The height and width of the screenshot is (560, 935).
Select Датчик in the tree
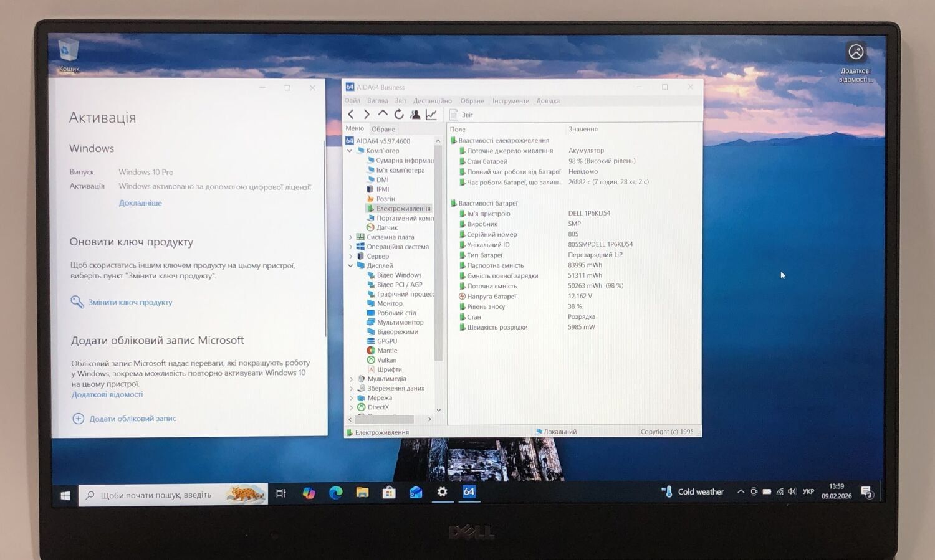(x=386, y=228)
